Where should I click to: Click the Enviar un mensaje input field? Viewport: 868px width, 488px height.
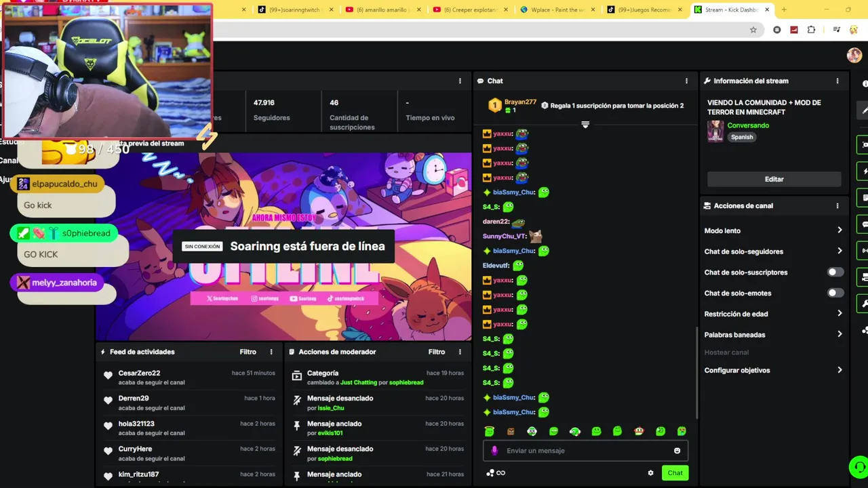[585, 451]
